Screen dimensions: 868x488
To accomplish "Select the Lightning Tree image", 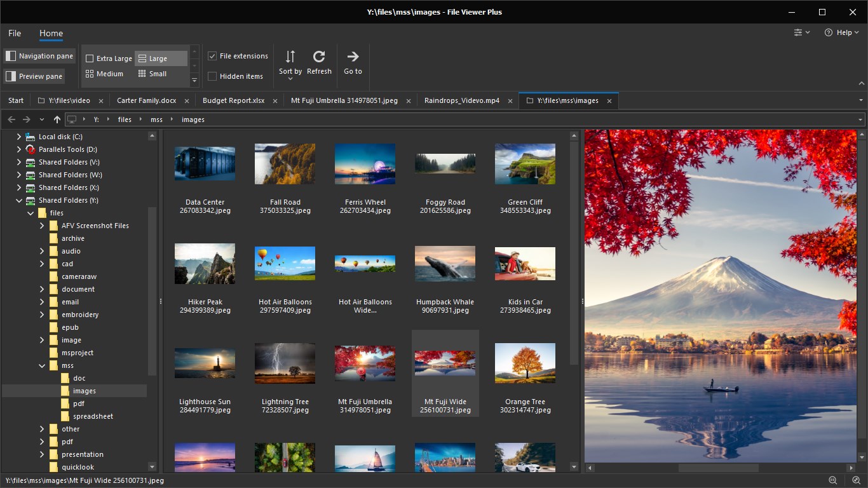I will (x=285, y=363).
